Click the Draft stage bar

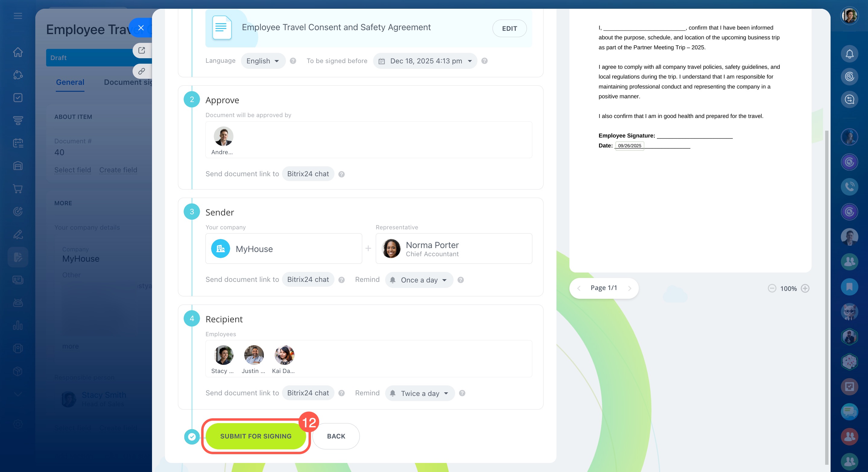[99, 58]
